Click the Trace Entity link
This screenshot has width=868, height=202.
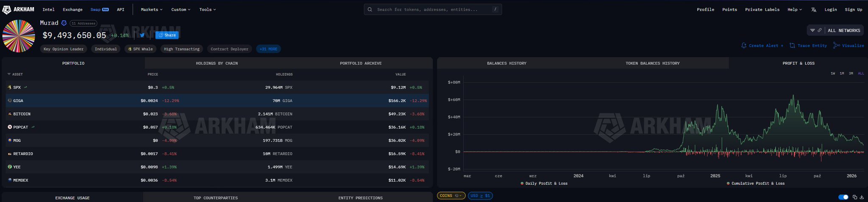808,45
